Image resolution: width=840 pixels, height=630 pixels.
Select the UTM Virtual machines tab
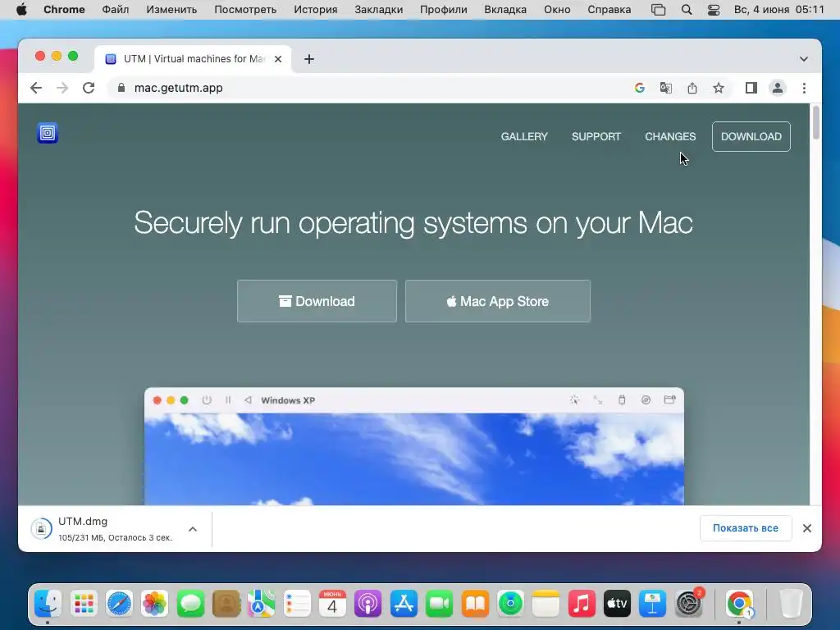(x=193, y=59)
